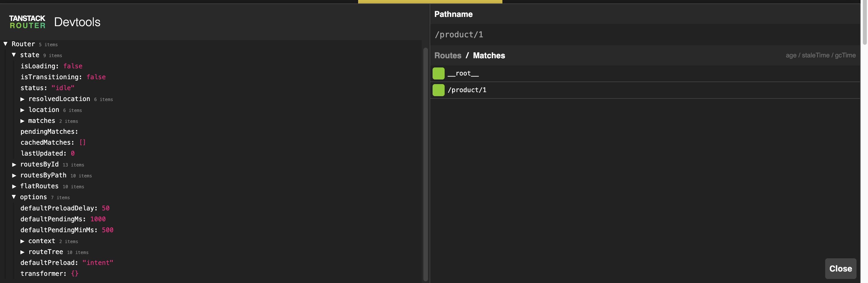Expand routesById tree item

click(14, 164)
